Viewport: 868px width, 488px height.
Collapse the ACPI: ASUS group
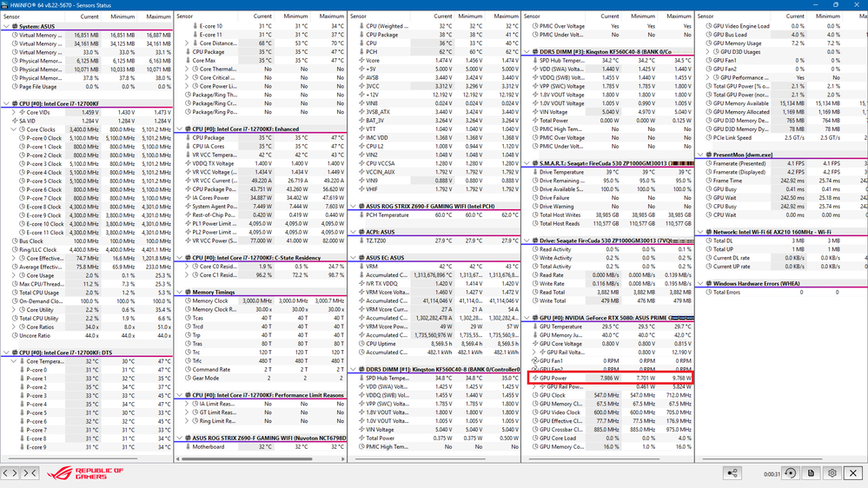coord(353,232)
